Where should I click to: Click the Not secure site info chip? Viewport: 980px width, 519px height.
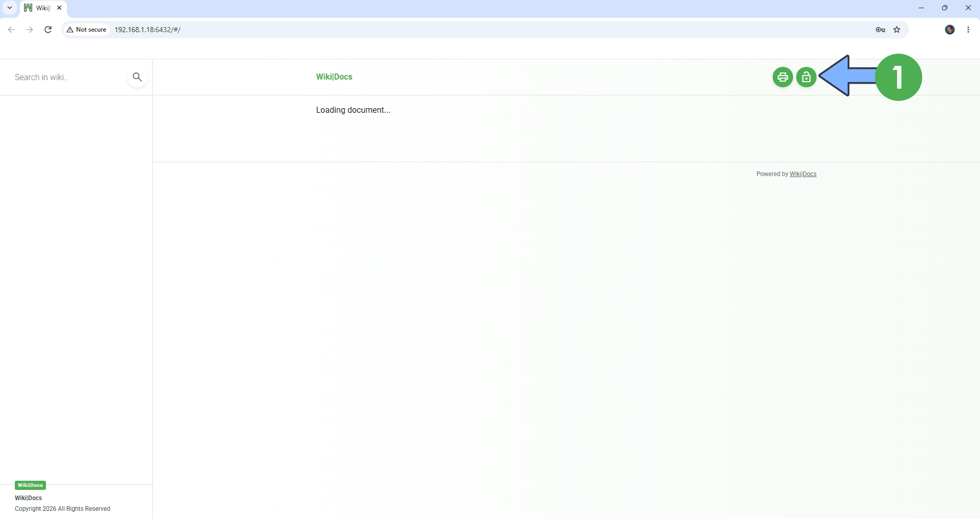pyautogui.click(x=86, y=30)
